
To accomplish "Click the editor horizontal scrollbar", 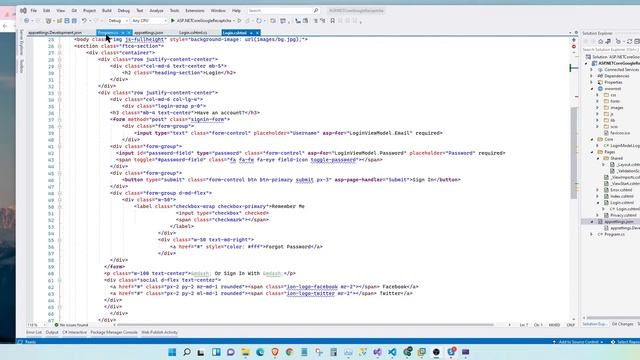I will click(x=305, y=325).
